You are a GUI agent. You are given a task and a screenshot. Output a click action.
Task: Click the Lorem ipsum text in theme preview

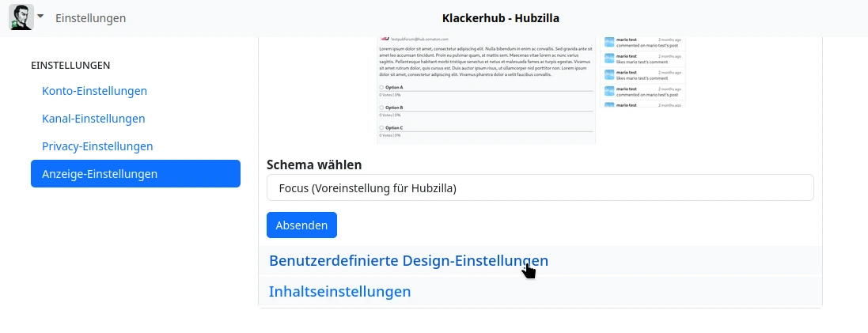coord(485,61)
